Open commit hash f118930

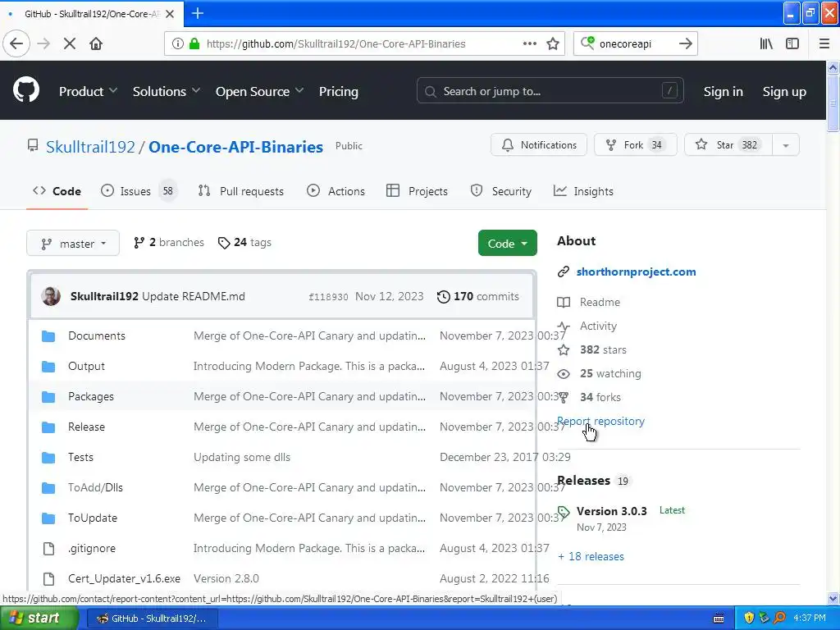coord(328,297)
